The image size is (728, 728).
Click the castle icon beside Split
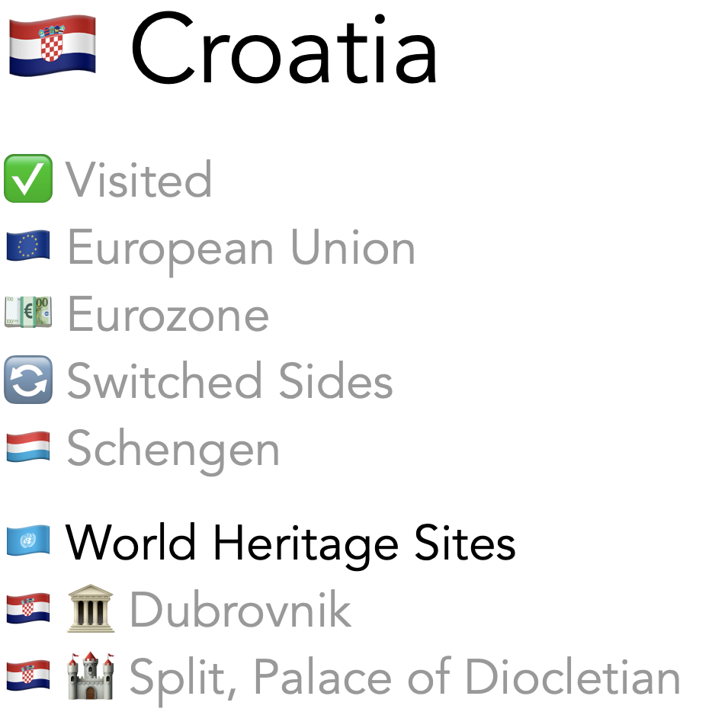click(x=91, y=676)
